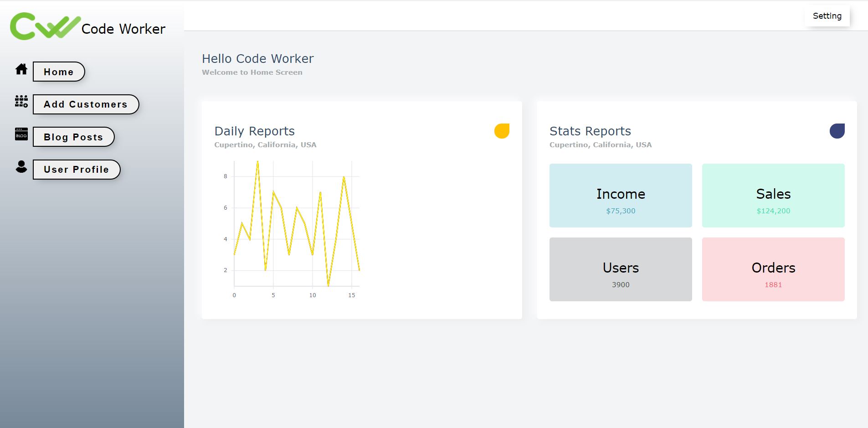
Task: Click the user silhouette icon in sidebar
Action: pos(21,166)
